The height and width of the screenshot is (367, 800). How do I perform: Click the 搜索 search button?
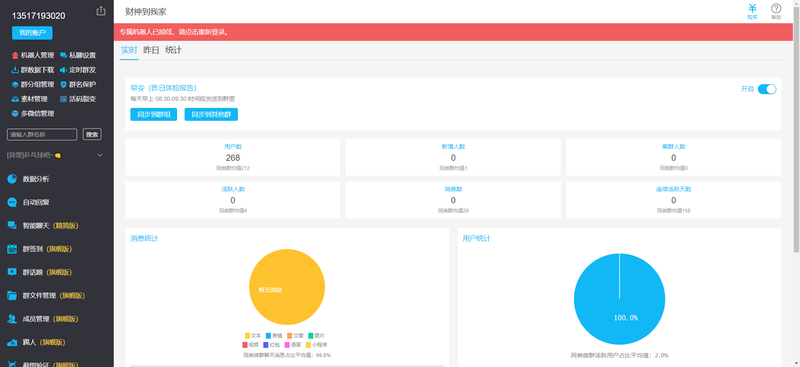92,135
